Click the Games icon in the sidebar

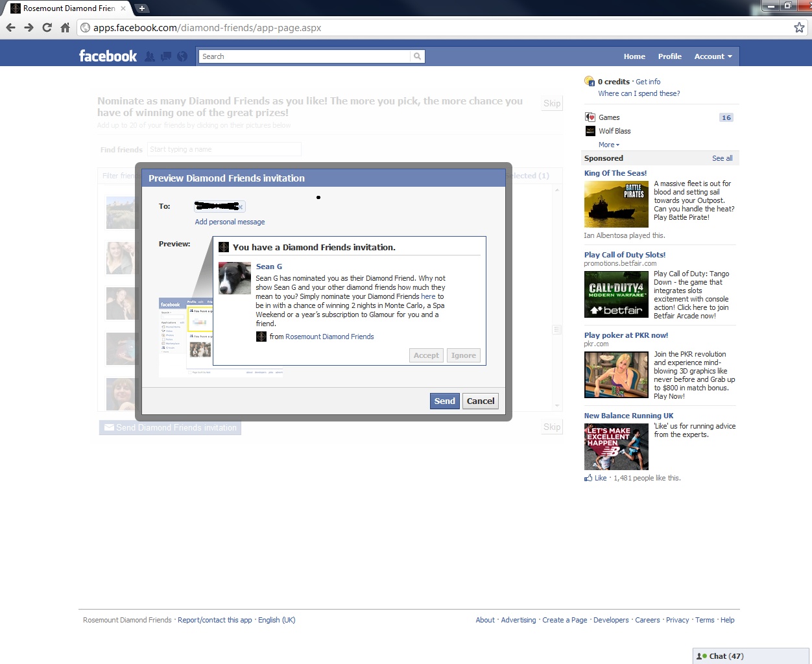590,117
